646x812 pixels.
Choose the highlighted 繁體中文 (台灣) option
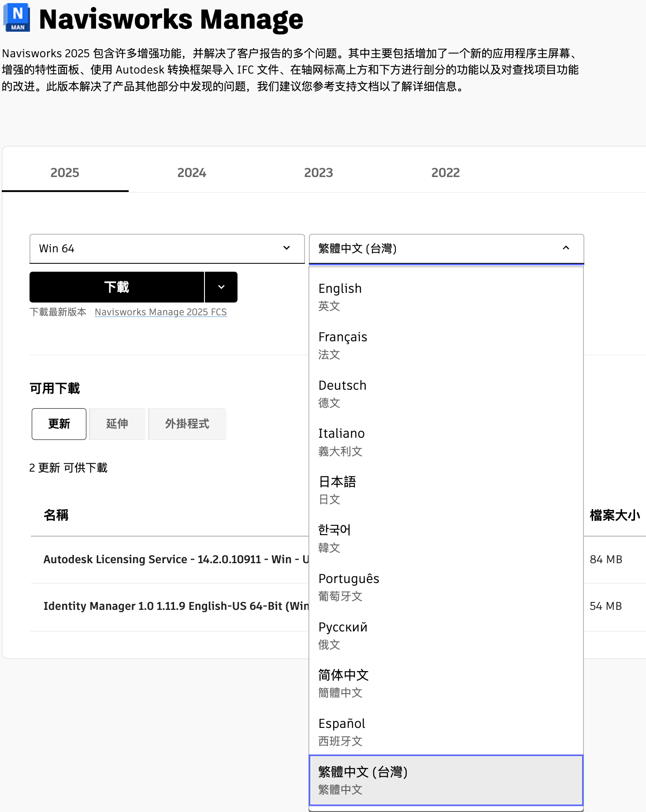[446, 780]
